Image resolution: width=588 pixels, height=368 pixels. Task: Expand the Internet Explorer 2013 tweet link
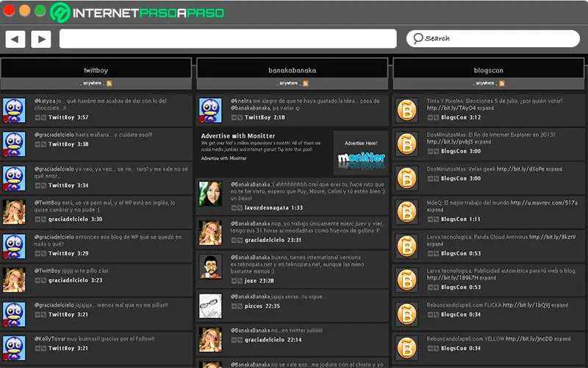click(483, 142)
